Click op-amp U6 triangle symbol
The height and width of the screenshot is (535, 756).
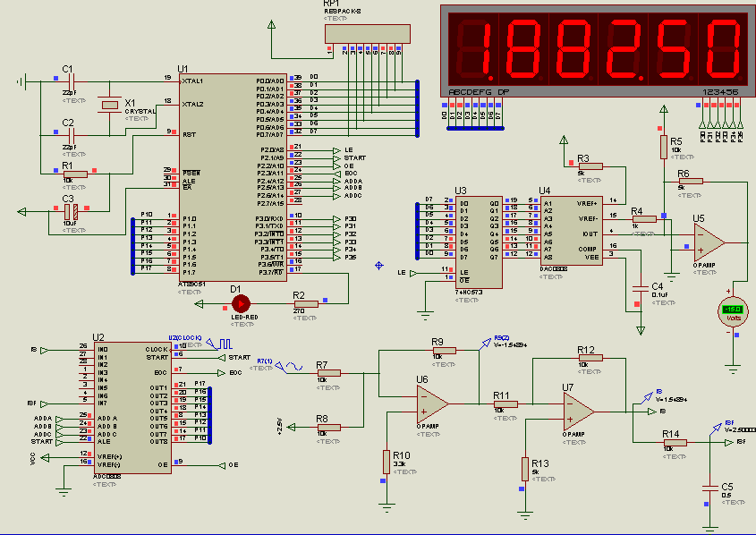click(432, 403)
